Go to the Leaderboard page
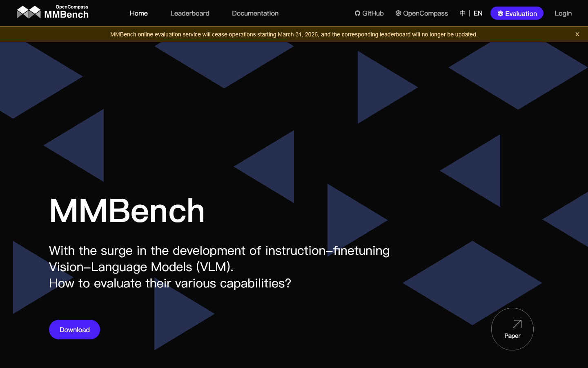 [190, 13]
